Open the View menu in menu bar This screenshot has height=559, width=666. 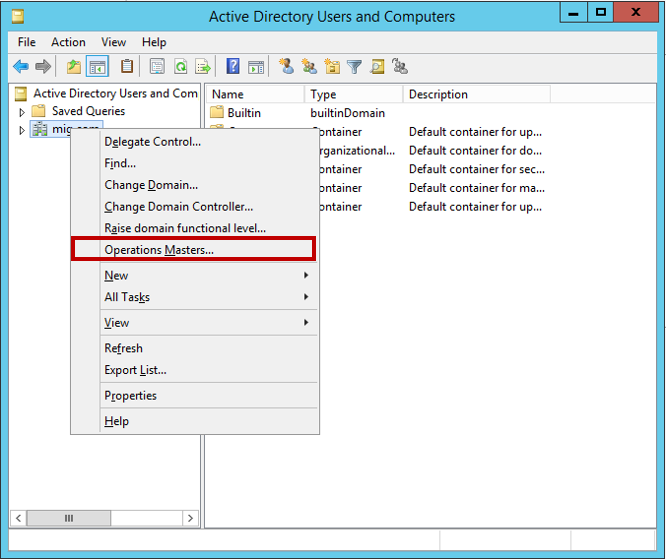113,42
